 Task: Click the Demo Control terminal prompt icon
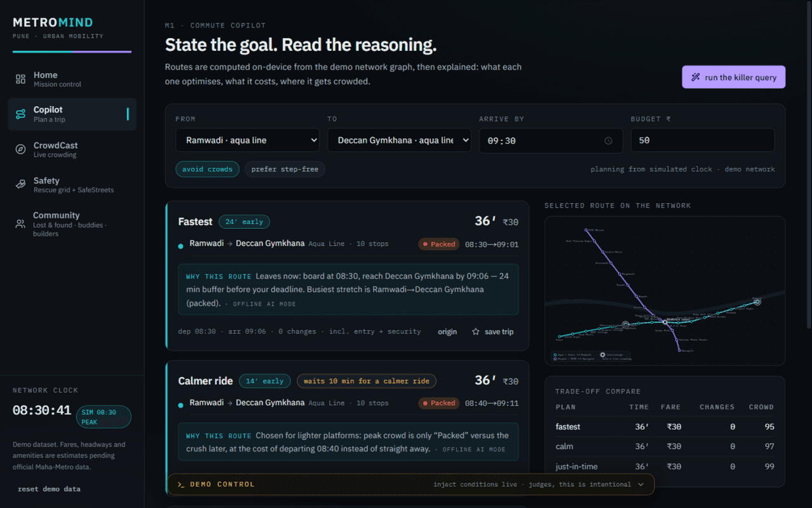pyautogui.click(x=181, y=485)
